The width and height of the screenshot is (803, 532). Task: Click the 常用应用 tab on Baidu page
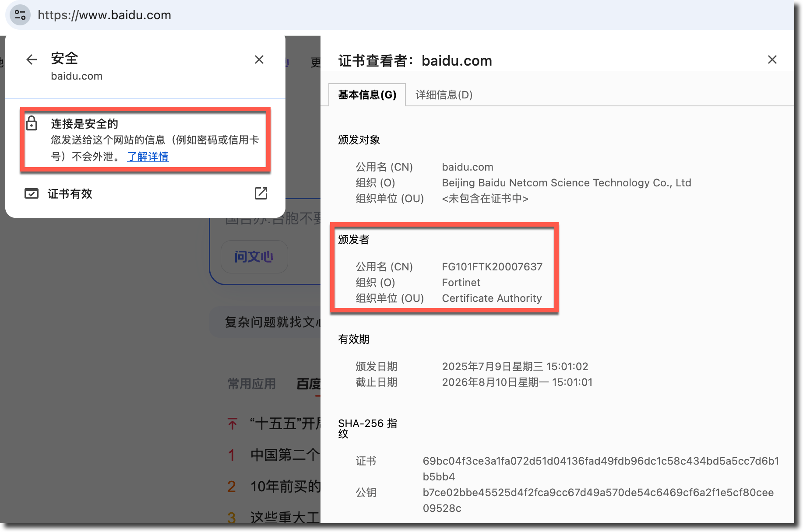tap(252, 384)
